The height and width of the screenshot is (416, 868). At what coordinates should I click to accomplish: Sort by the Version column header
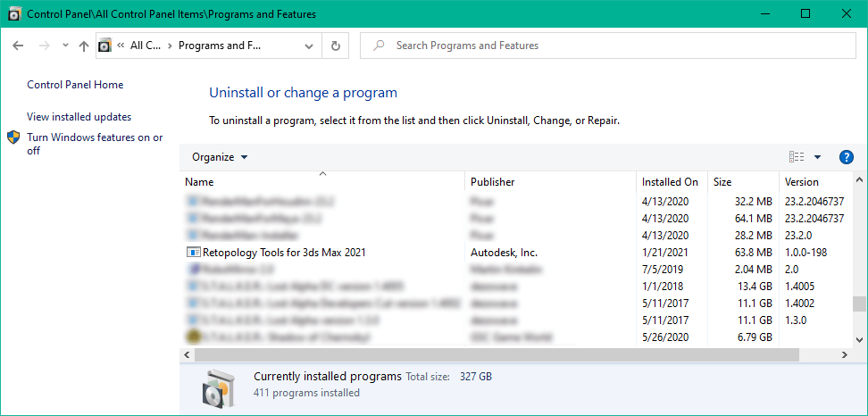click(815, 181)
